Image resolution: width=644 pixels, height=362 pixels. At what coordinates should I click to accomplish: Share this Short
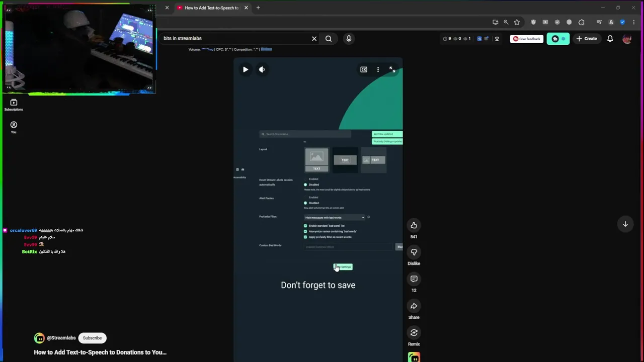tap(414, 306)
